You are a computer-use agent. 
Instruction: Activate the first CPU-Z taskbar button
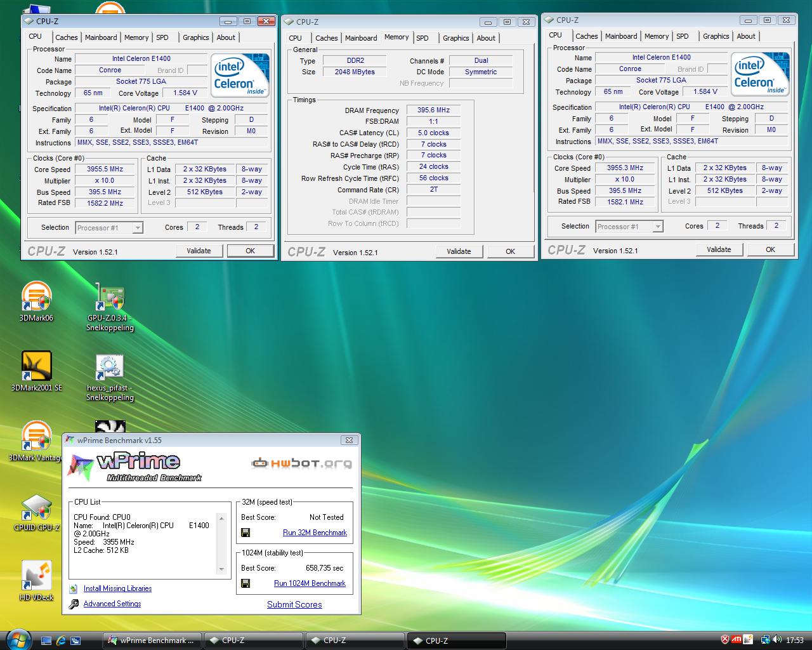tap(254, 640)
